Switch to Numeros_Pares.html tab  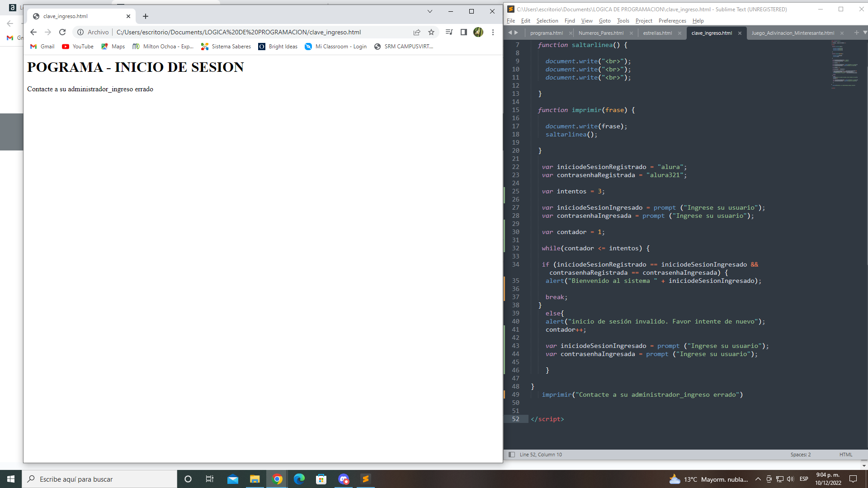(601, 33)
